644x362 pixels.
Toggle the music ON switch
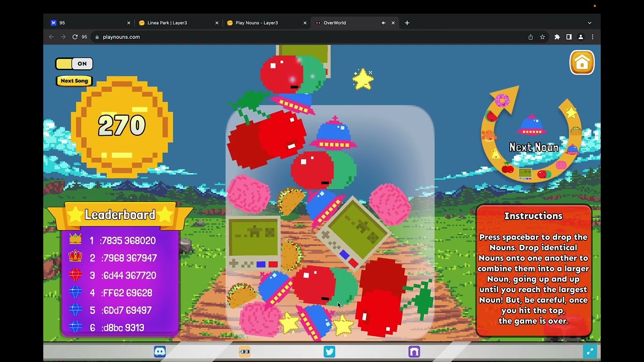click(74, 64)
